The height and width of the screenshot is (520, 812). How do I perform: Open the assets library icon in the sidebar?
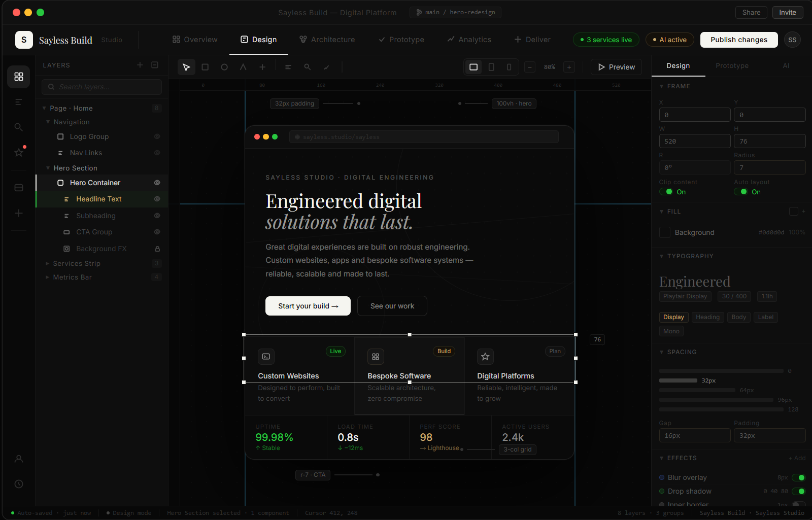click(18, 187)
